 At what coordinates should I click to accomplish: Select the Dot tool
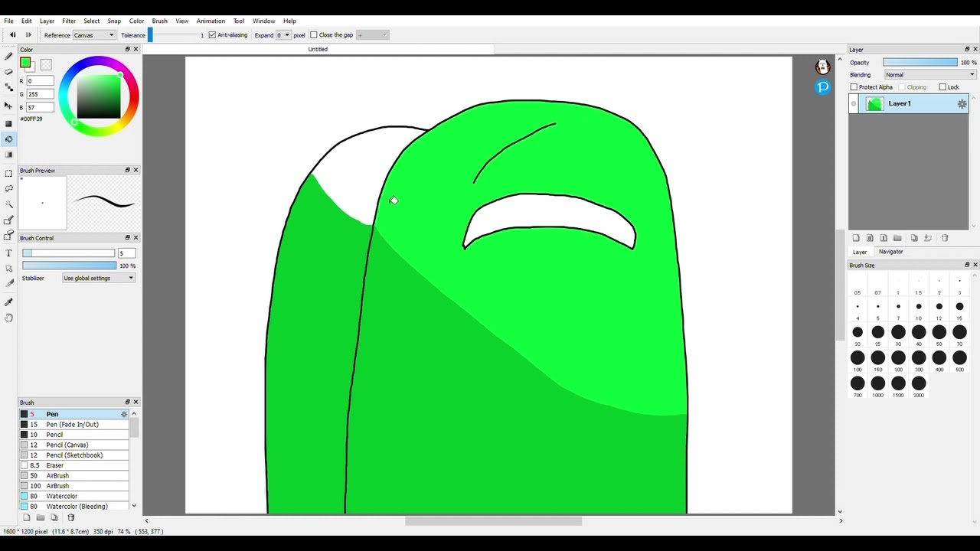(x=8, y=86)
